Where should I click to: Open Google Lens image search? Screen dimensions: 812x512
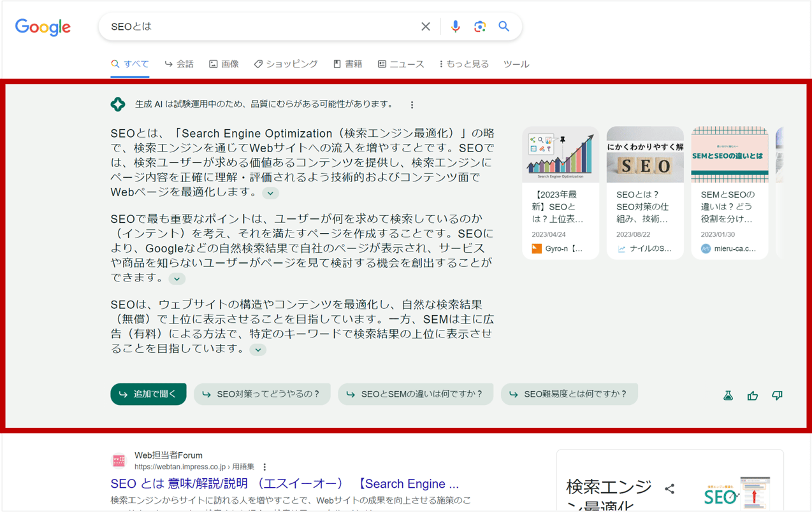pyautogui.click(x=479, y=26)
